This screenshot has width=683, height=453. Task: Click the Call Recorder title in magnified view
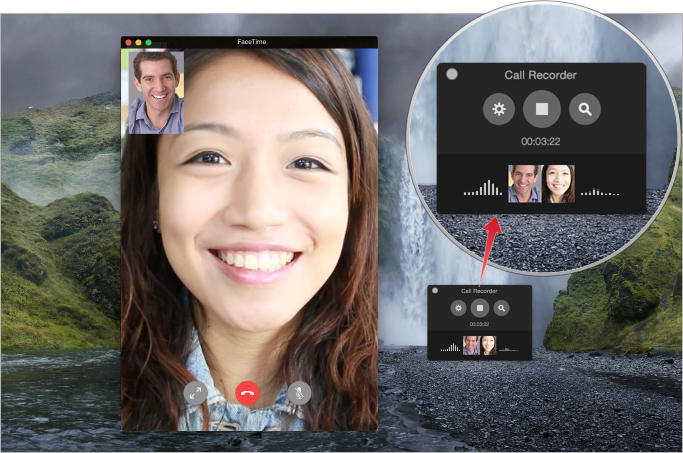[x=540, y=75]
